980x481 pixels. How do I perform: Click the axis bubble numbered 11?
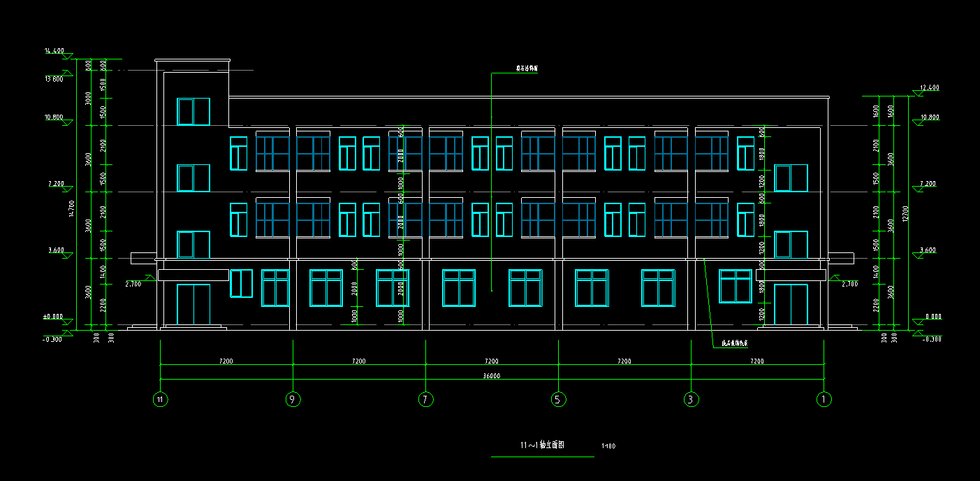coord(161,400)
